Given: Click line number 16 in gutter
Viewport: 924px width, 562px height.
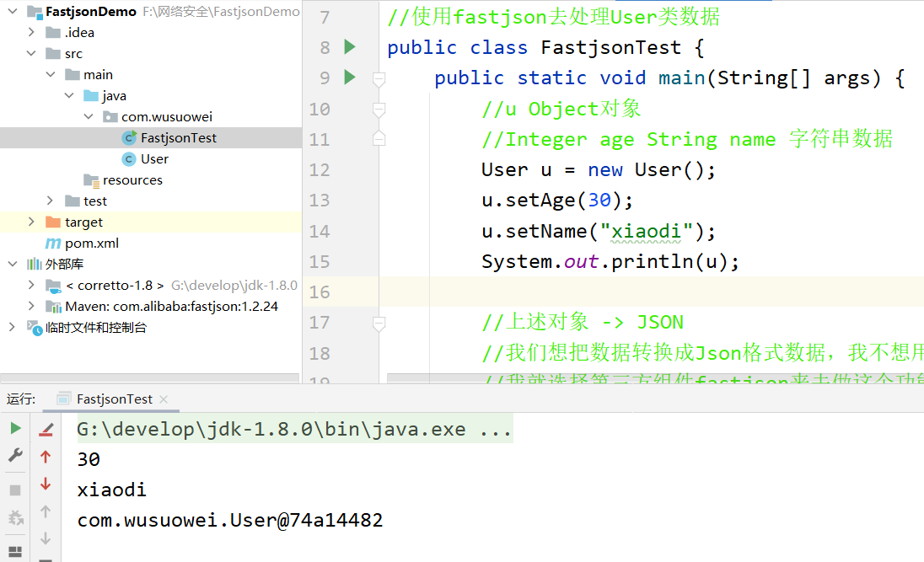Looking at the screenshot, I should pos(320,292).
